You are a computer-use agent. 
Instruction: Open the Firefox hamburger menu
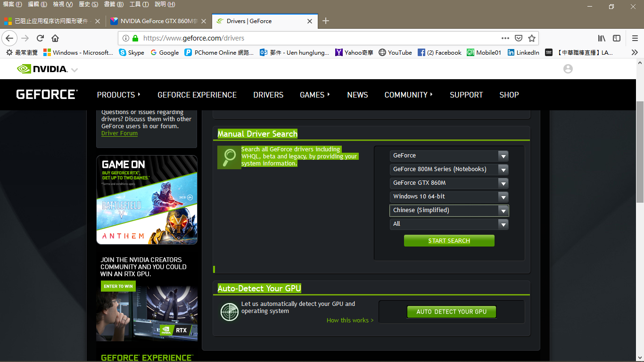pyautogui.click(x=635, y=38)
